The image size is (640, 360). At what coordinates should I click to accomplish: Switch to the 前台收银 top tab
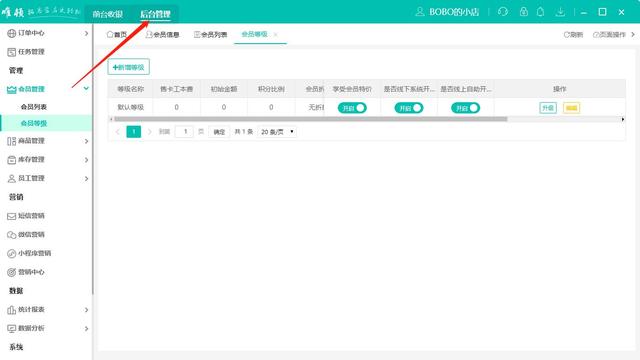pos(108,14)
